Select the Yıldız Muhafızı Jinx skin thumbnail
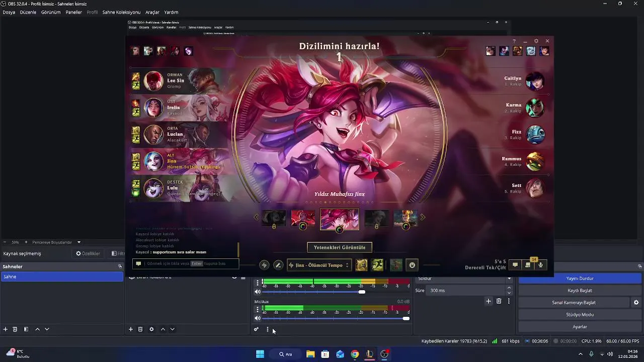This screenshot has height=362, width=644. coord(340,219)
